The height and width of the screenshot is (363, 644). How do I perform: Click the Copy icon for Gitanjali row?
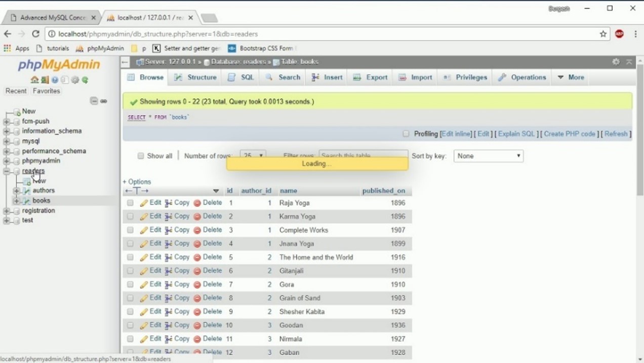(x=169, y=271)
